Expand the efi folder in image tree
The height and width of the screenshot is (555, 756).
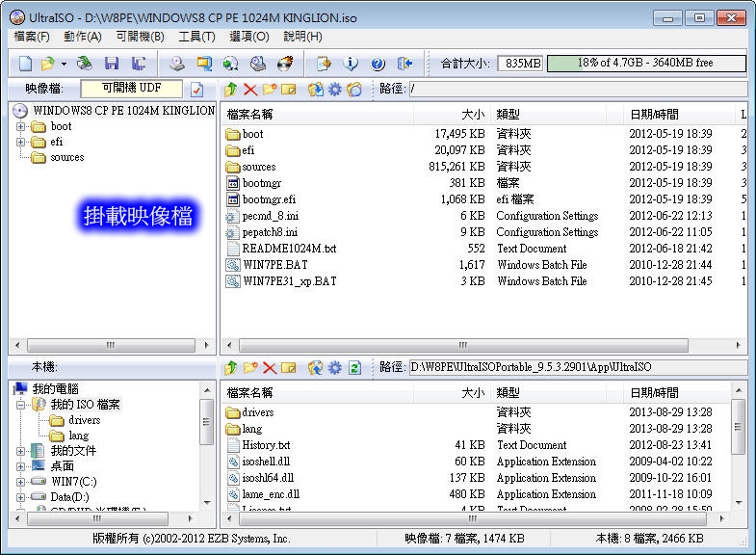(21, 143)
